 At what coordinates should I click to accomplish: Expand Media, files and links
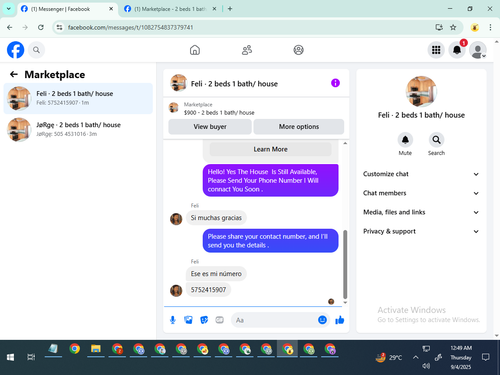421,212
